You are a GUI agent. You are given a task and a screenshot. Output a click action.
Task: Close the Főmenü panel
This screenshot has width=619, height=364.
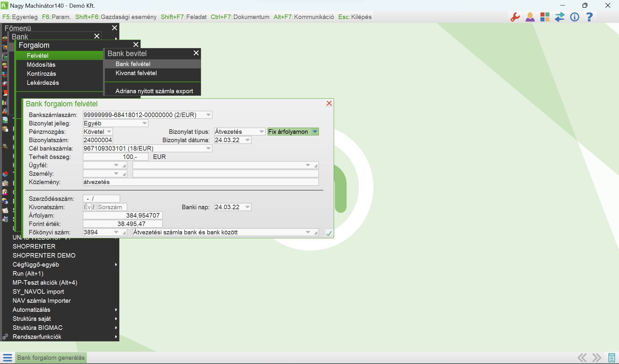(115, 28)
